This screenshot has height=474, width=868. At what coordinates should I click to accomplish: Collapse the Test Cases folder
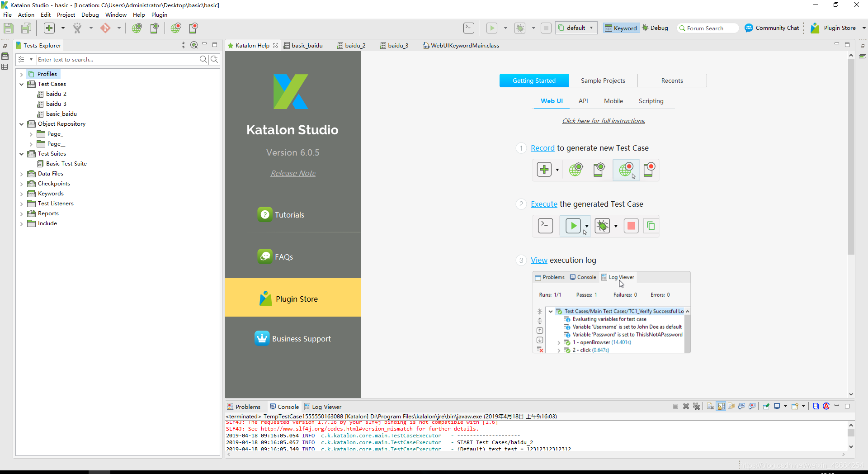[x=21, y=84]
